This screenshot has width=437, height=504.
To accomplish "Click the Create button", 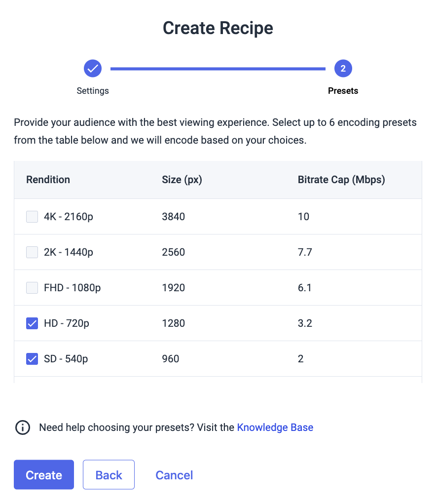I will click(x=44, y=475).
